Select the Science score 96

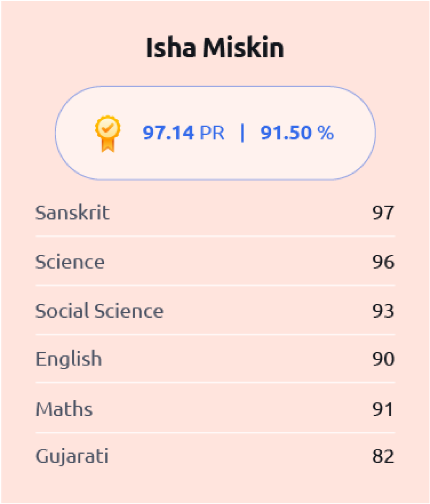coord(383,262)
